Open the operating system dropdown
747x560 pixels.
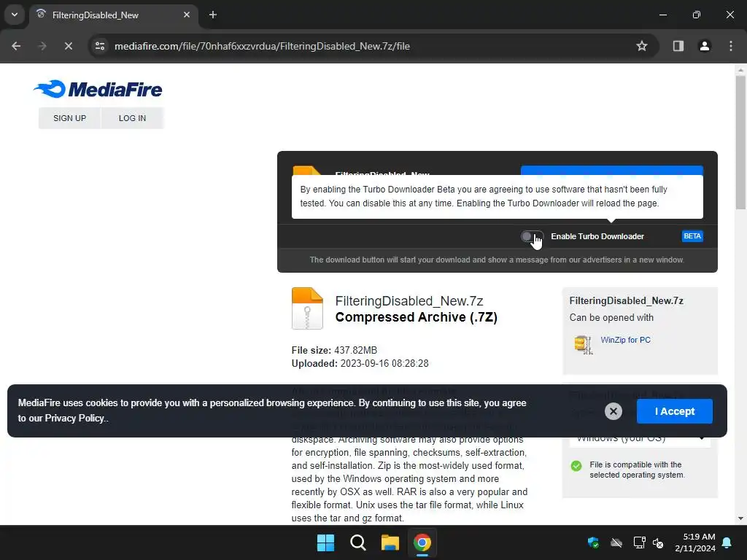[640, 438]
